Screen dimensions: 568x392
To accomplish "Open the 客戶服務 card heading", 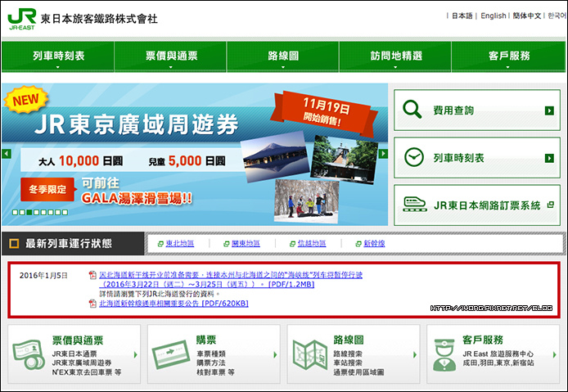I will (x=483, y=340).
